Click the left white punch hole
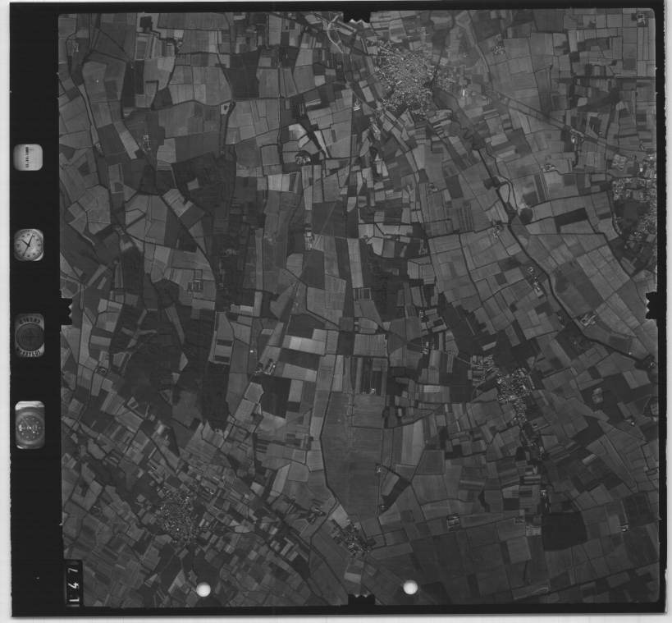The image size is (672, 623). coord(203,589)
